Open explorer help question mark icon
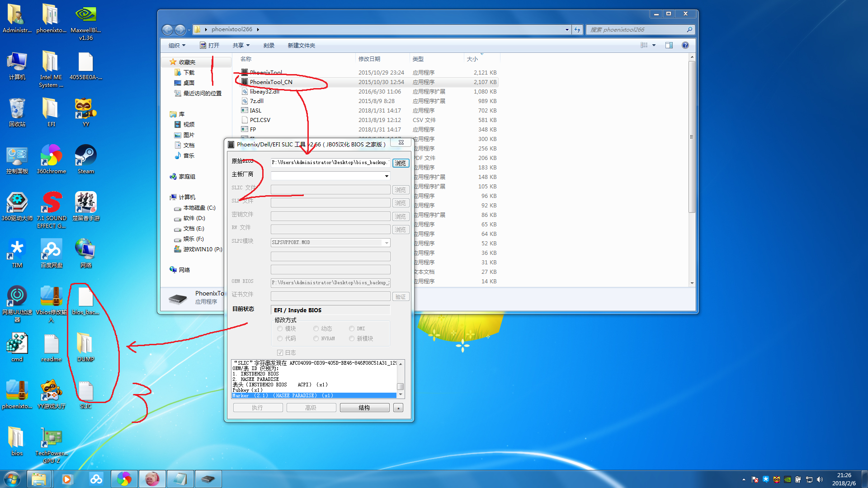The width and height of the screenshot is (868, 488). coord(685,45)
